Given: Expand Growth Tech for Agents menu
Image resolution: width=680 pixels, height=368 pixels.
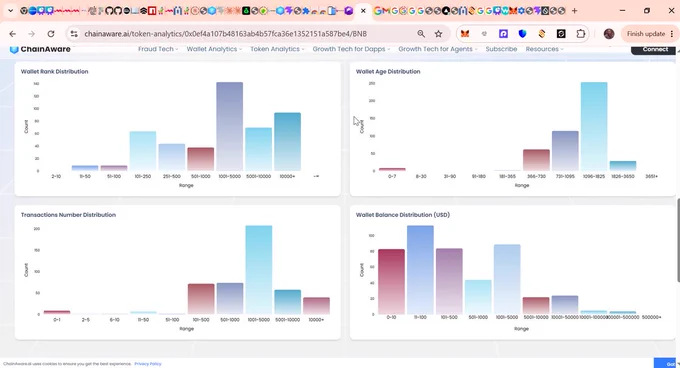Looking at the screenshot, I should pos(438,49).
